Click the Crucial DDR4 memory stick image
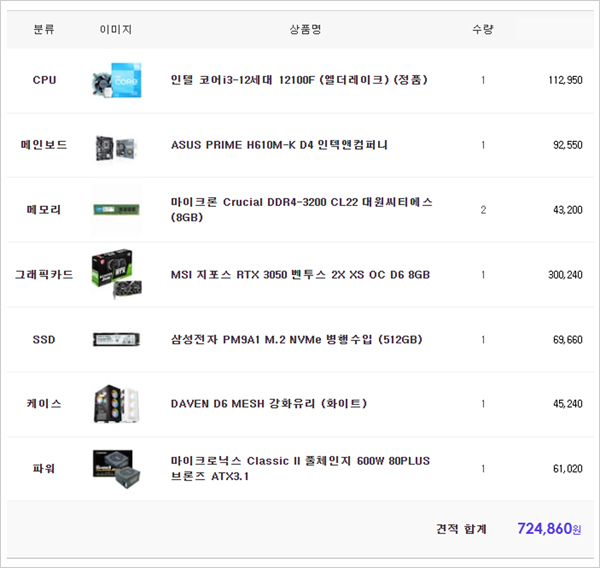 coord(115,209)
